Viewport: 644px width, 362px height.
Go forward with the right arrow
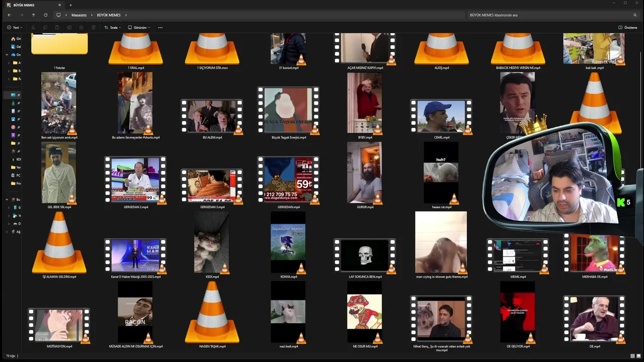(21, 15)
